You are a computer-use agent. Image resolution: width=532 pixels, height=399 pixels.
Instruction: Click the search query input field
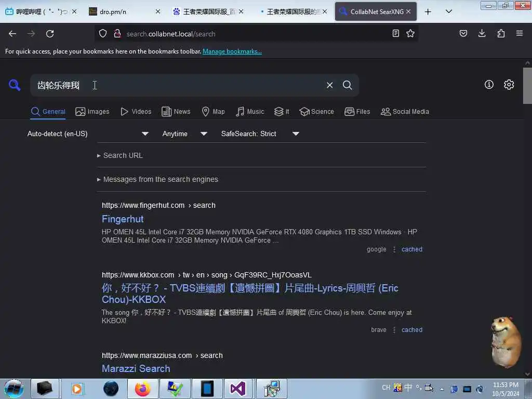coord(178,85)
